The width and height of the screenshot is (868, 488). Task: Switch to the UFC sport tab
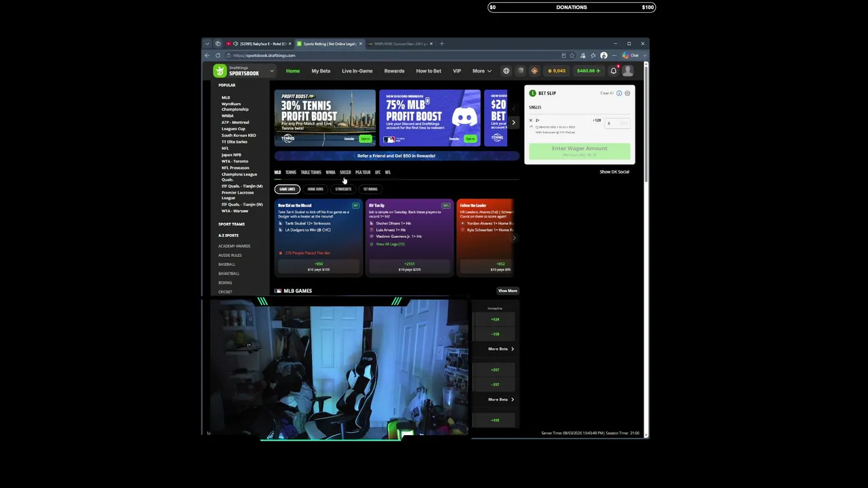point(378,172)
